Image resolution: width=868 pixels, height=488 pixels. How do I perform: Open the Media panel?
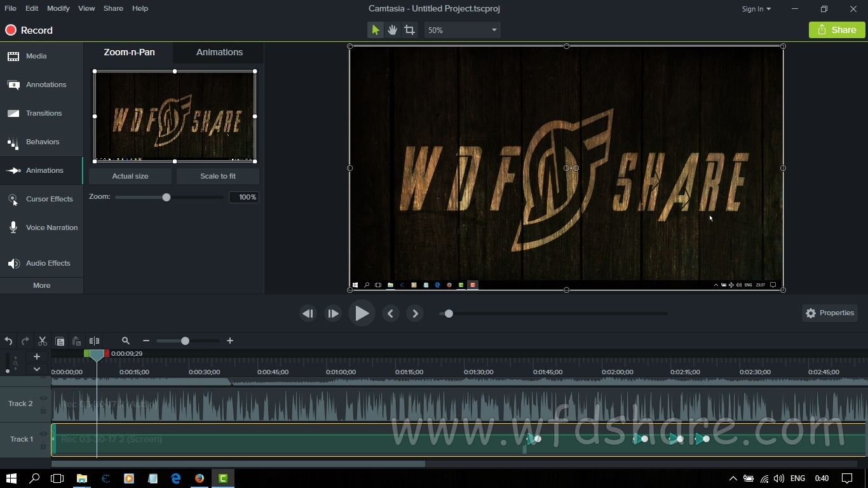coord(41,56)
